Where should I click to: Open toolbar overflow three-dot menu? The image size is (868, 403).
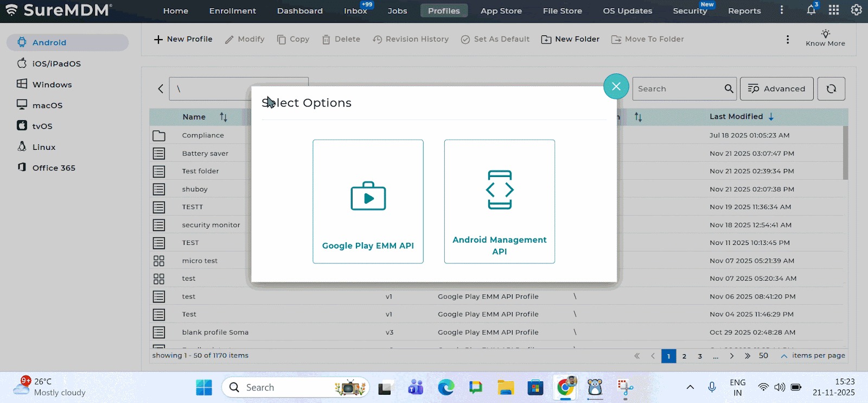[x=787, y=40]
